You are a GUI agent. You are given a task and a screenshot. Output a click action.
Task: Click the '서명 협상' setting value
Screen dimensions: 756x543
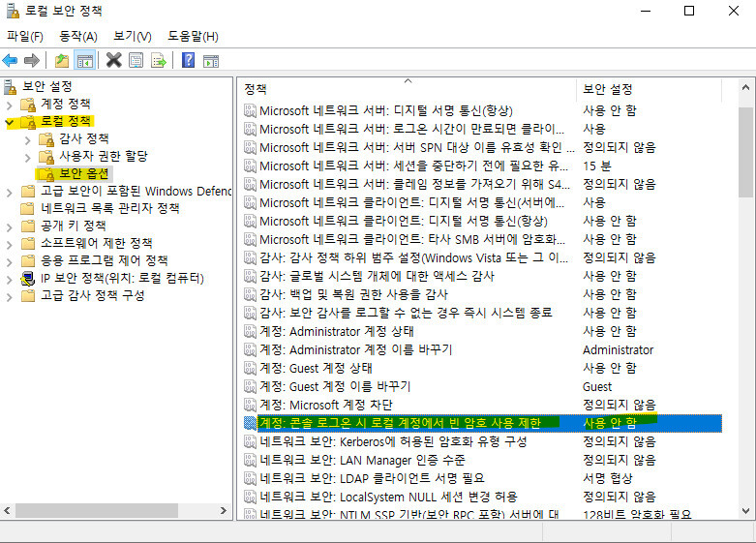click(607, 478)
